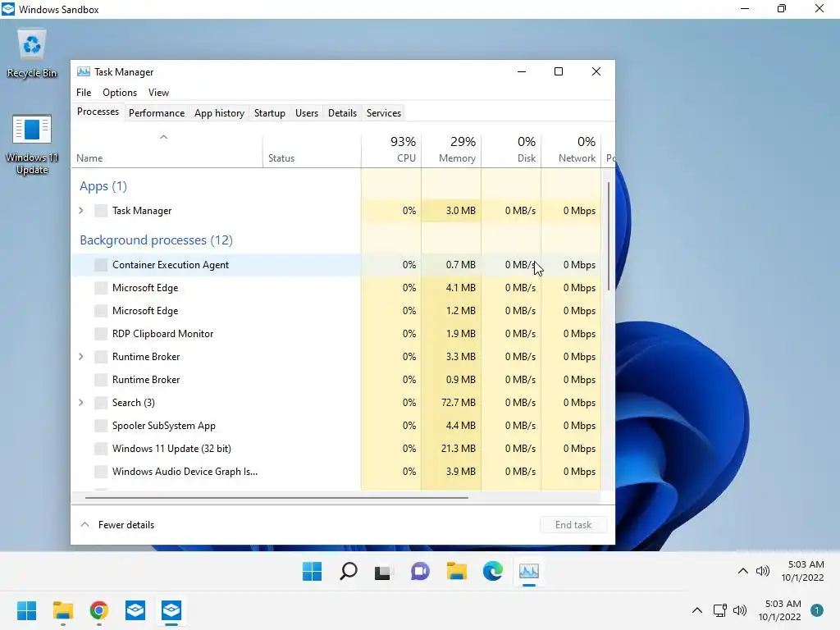Click icon beside RDP Clipboard Monitor
Image resolution: width=840 pixels, height=630 pixels.
click(101, 333)
